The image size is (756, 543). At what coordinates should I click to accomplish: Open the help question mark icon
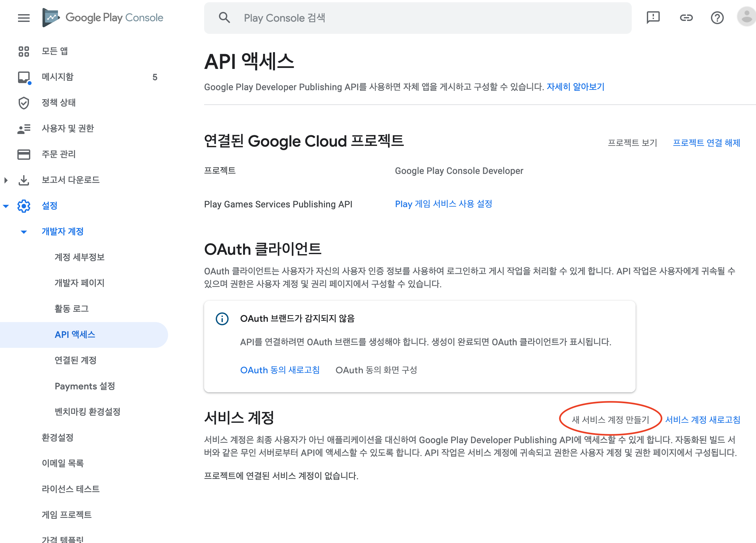pyautogui.click(x=717, y=18)
